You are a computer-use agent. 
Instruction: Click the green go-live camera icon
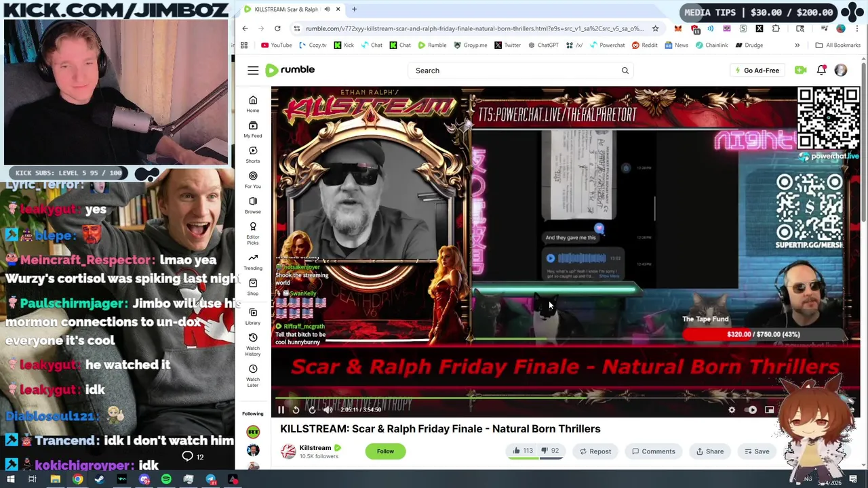(x=801, y=70)
